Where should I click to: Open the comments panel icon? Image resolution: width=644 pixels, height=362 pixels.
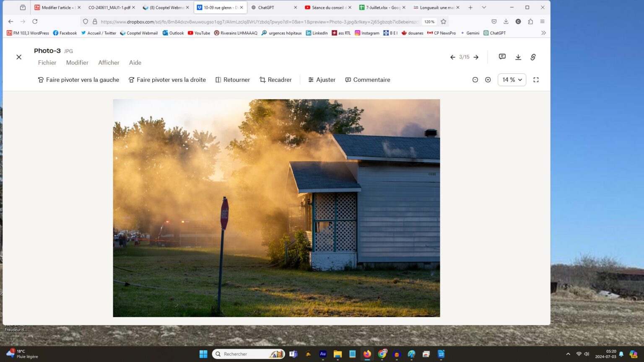[502, 57]
